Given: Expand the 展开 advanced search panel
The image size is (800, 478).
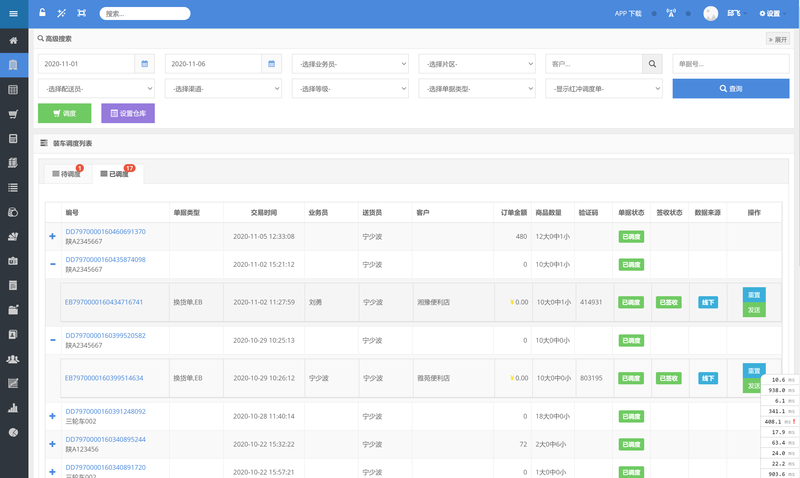Looking at the screenshot, I should 778,39.
